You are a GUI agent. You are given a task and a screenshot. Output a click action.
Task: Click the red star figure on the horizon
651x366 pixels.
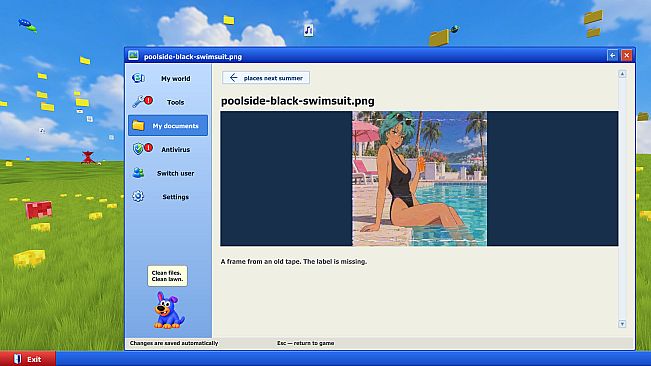click(x=88, y=157)
